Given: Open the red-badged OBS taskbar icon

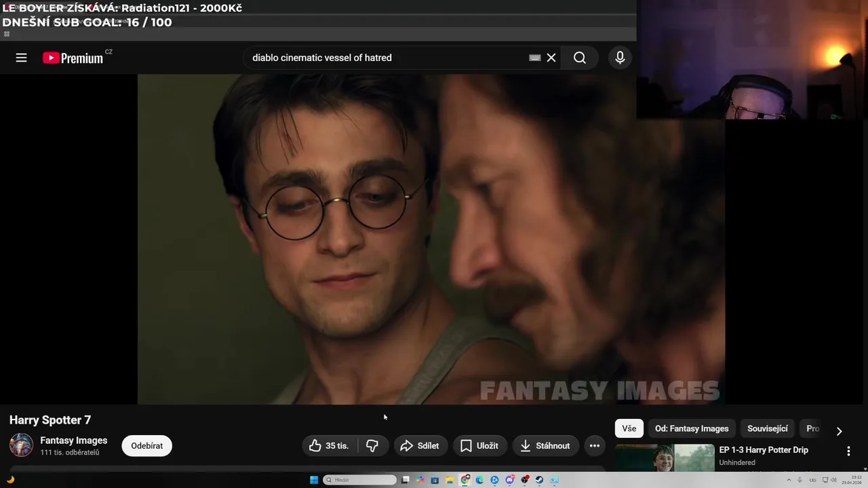Looking at the screenshot, I should (x=524, y=480).
